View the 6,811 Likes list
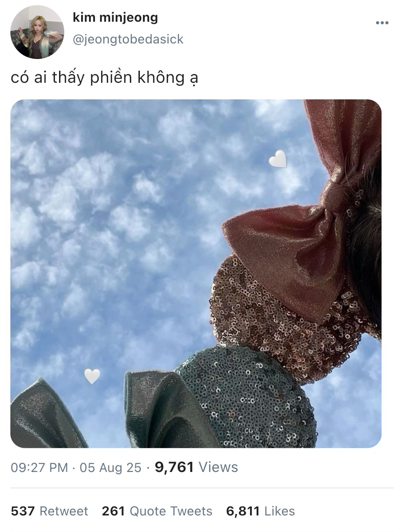 pyautogui.click(x=261, y=511)
